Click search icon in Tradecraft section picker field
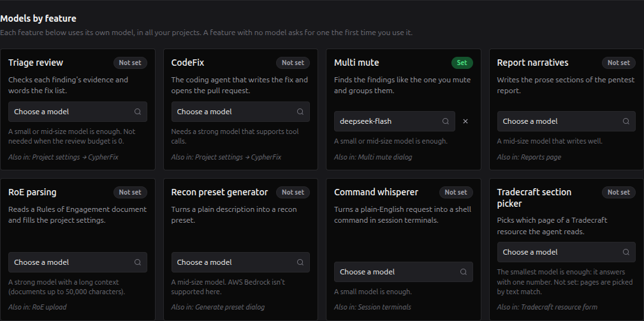Viewport: 644px width, 321px height. coord(626,252)
